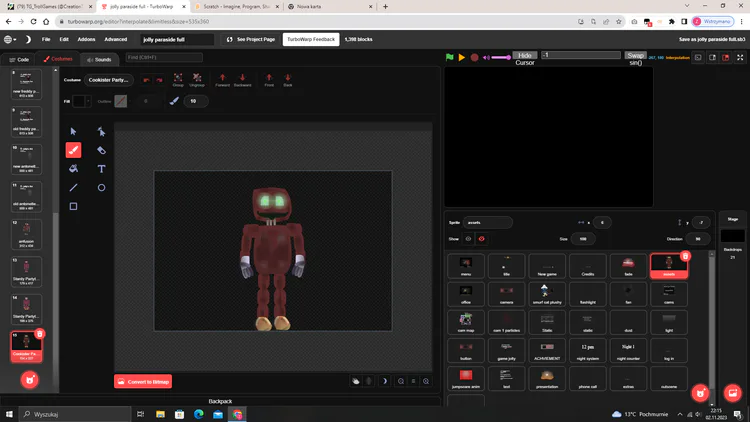Switch to the Sounds tab
This screenshot has height=422, width=750.
[x=99, y=59]
